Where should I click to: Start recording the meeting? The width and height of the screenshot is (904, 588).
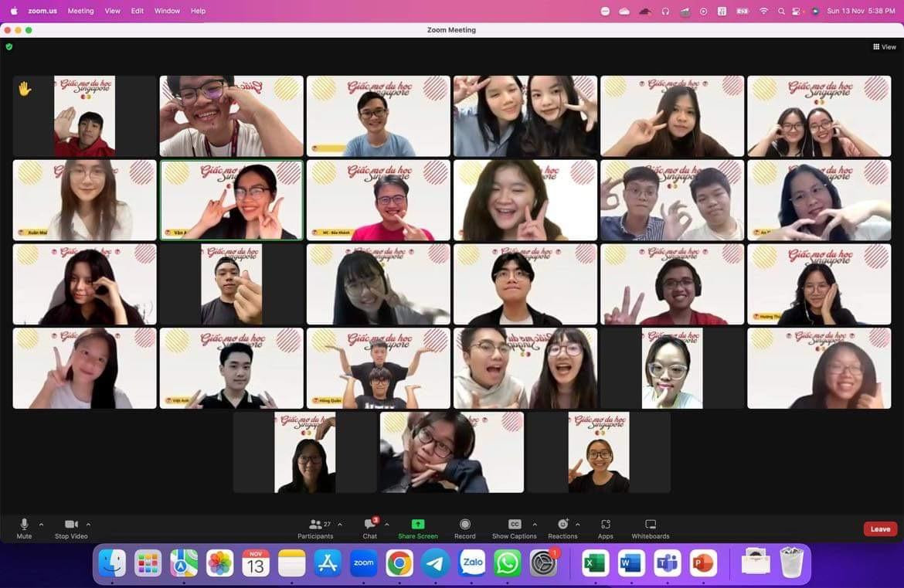click(465, 529)
